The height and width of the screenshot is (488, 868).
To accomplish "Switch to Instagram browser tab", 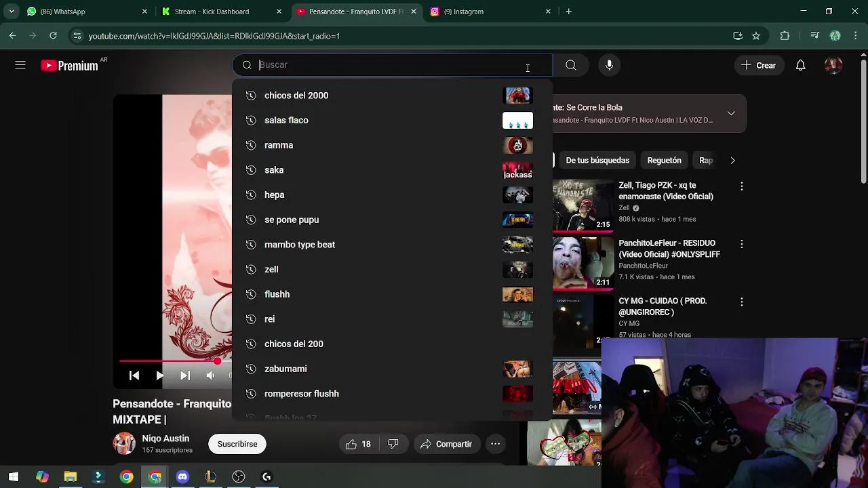I will coord(490,12).
